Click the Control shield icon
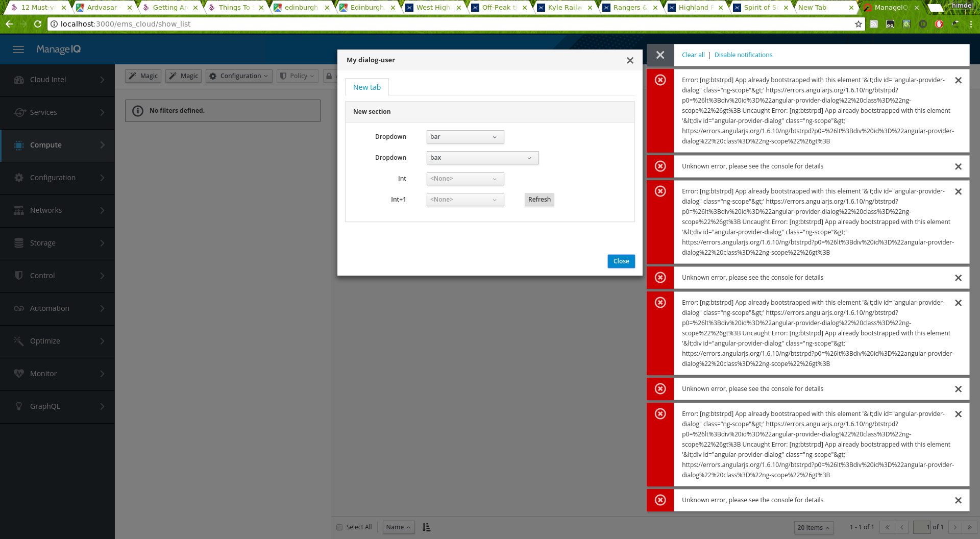 19,276
